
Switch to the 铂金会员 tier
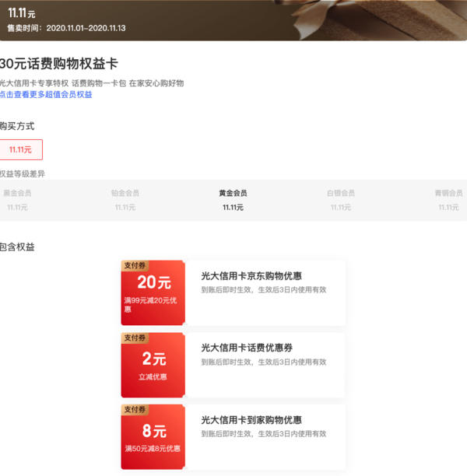(125, 200)
